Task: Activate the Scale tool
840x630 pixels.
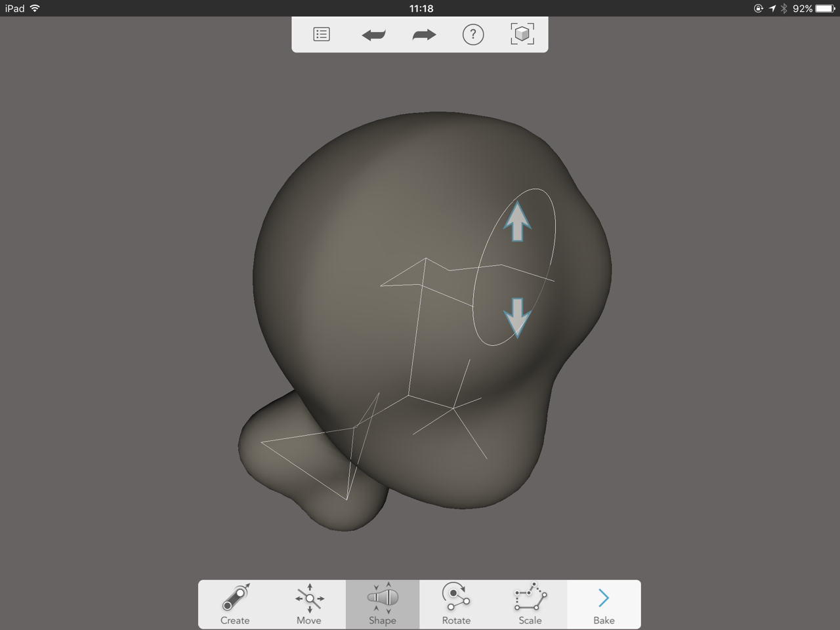Action: point(530,604)
